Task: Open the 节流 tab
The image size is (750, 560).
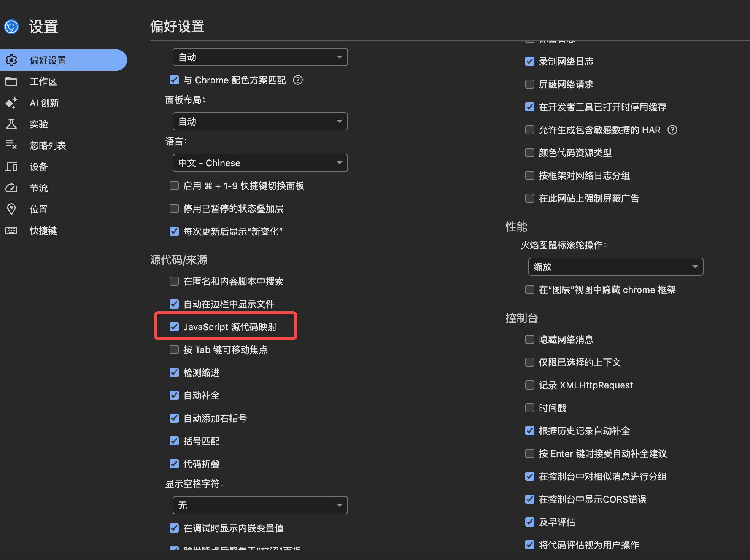Action: 63,188
